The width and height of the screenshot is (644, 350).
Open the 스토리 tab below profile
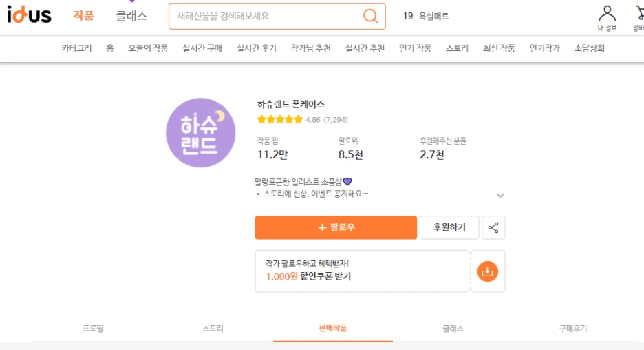[x=213, y=328]
